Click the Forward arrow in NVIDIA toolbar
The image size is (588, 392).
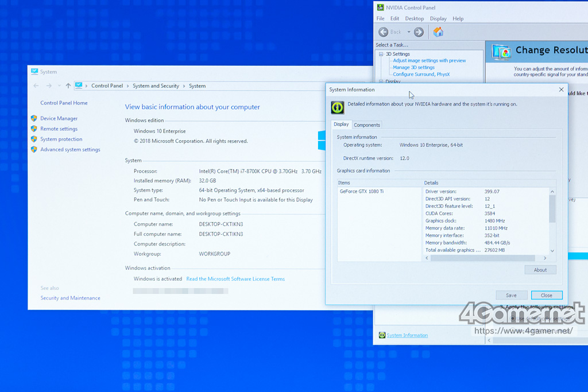(419, 32)
